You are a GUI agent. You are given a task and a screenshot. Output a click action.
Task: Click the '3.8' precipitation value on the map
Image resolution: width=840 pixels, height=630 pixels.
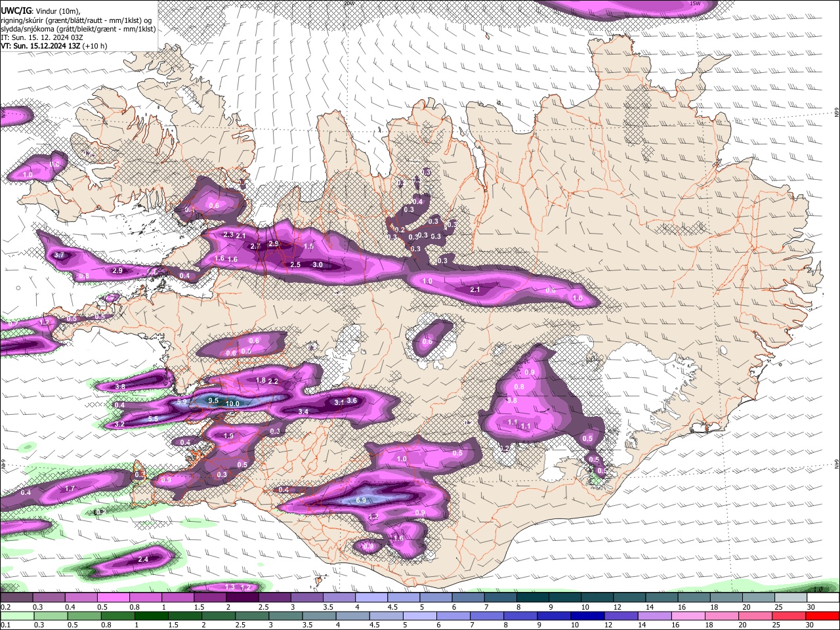119,387
